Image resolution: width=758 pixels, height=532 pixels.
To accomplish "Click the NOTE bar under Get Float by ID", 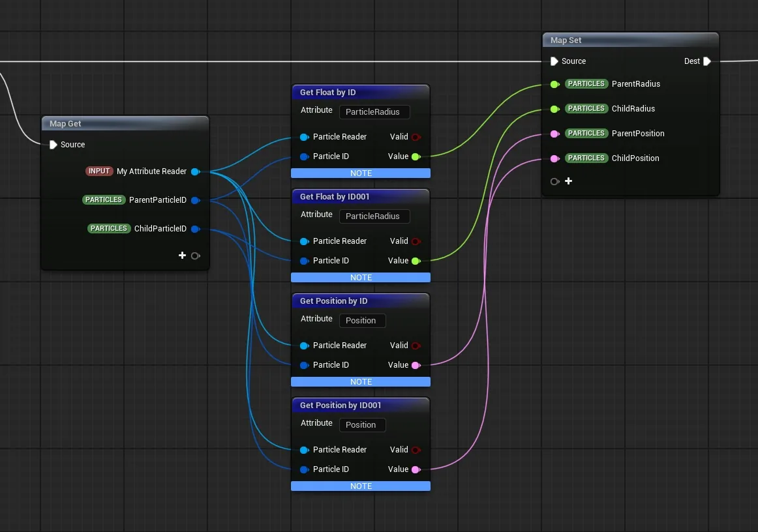I will tap(361, 173).
